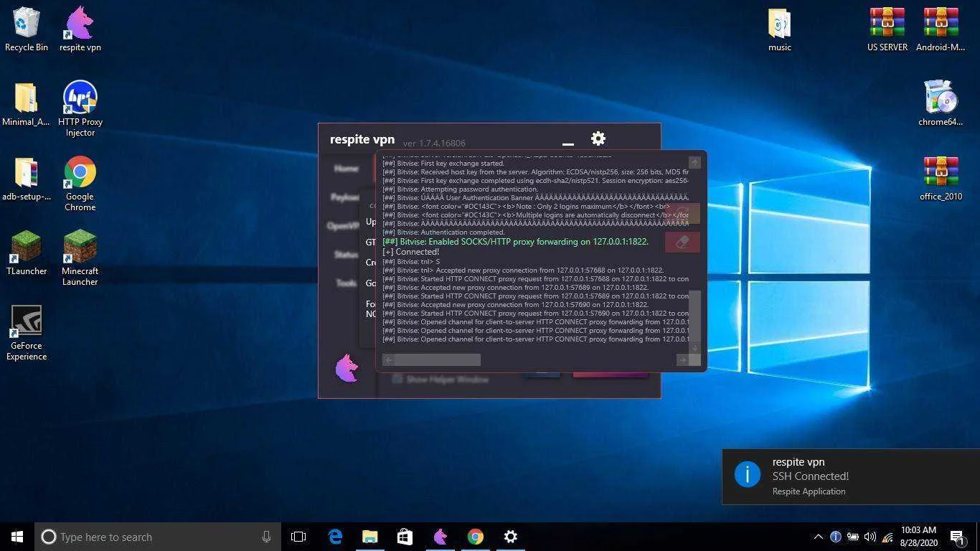Select Android-M... archive icon
980x551 pixels.
[941, 29]
